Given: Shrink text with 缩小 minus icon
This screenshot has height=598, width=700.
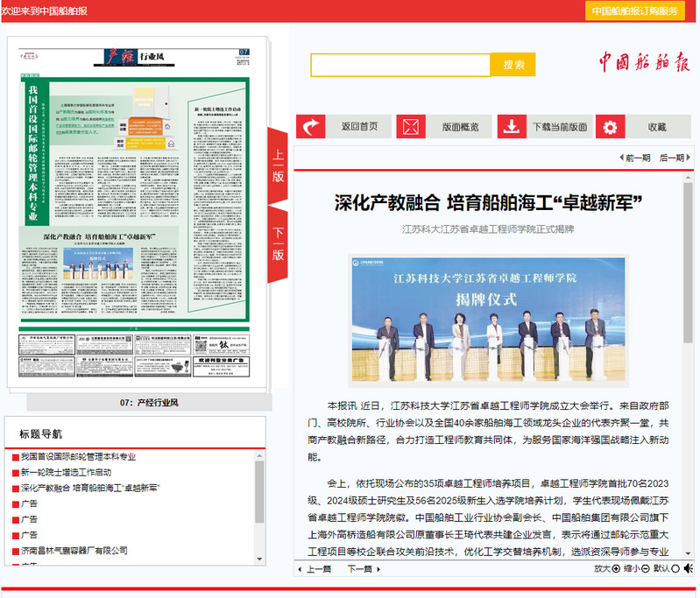Looking at the screenshot, I should click(x=645, y=568).
